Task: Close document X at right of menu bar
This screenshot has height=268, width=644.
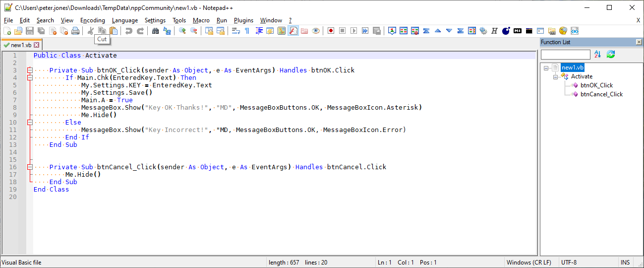Action: 638,20
